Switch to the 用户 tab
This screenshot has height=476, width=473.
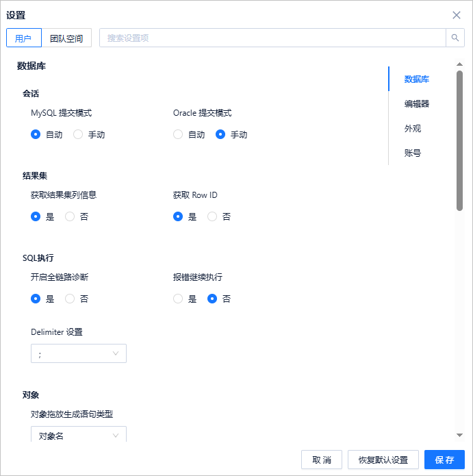coord(24,38)
